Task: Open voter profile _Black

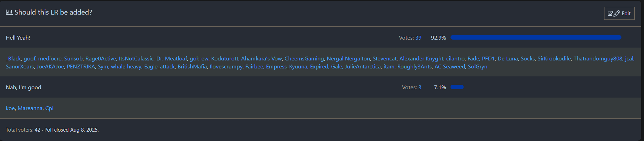Action: click(14, 59)
